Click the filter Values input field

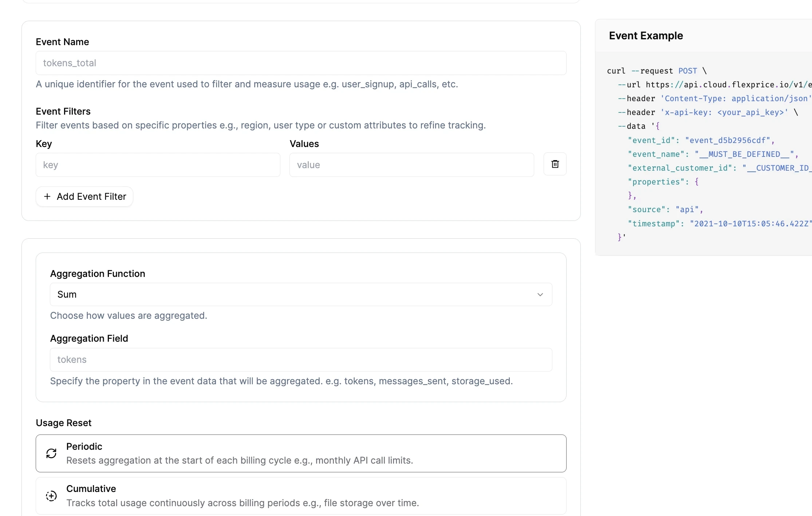[x=411, y=165]
